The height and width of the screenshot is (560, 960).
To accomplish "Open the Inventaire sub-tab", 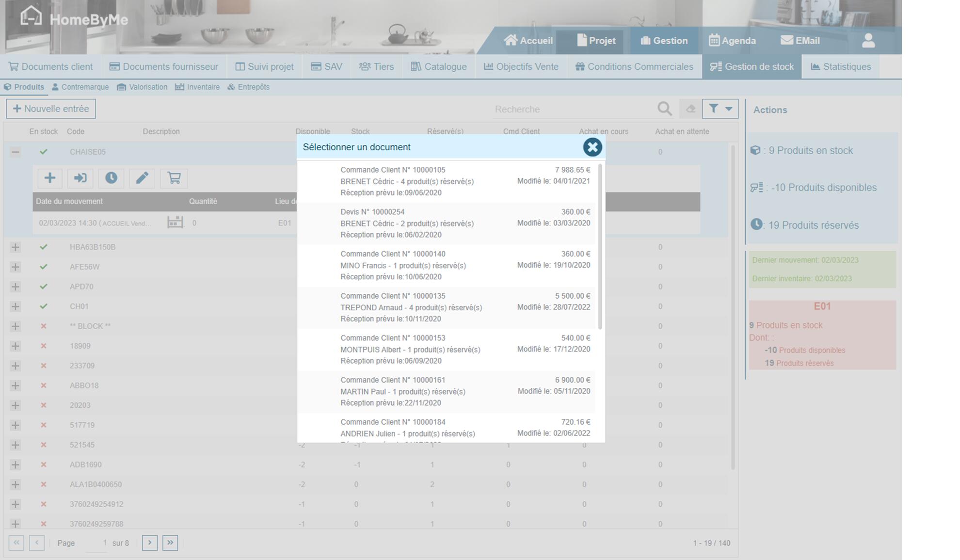I will click(198, 87).
